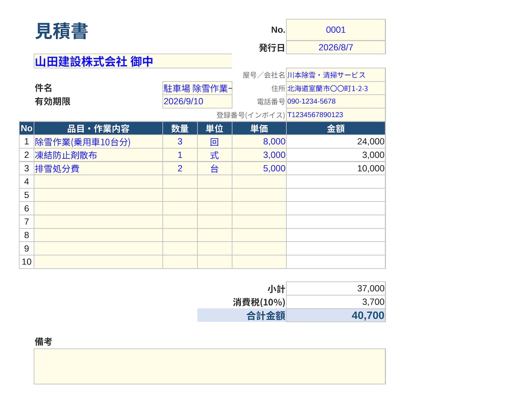Click the 発行日 label
This screenshot has width=531, height=420.
click(x=272, y=48)
